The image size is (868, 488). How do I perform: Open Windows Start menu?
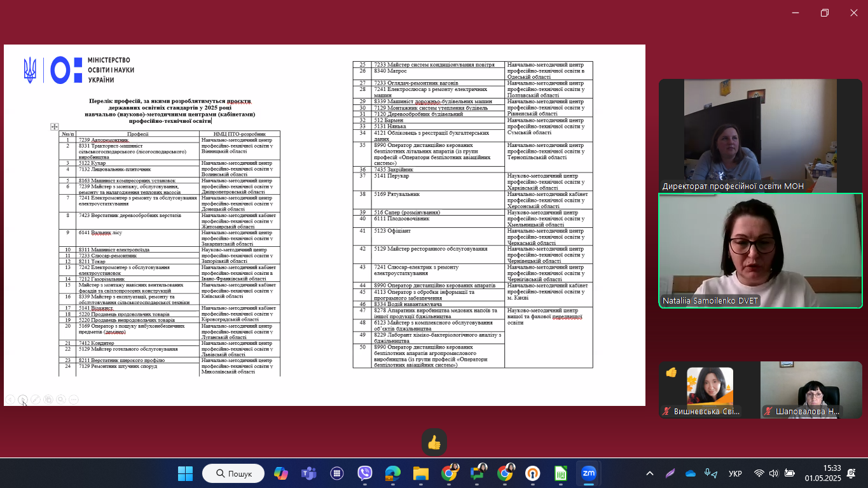(x=185, y=473)
